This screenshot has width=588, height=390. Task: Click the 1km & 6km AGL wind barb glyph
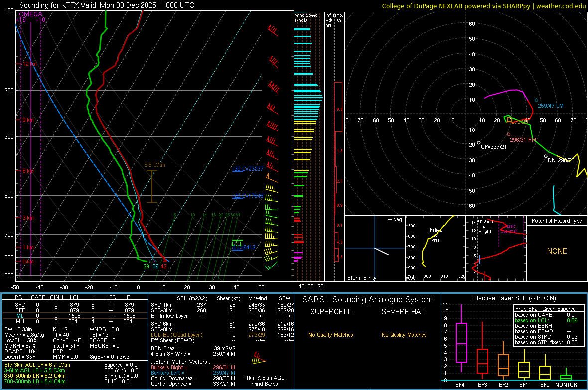(259, 359)
